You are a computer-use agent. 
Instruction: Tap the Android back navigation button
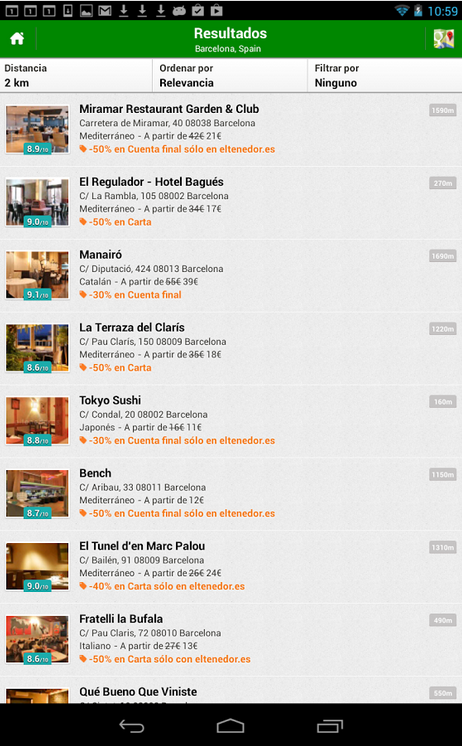pyautogui.click(x=131, y=726)
